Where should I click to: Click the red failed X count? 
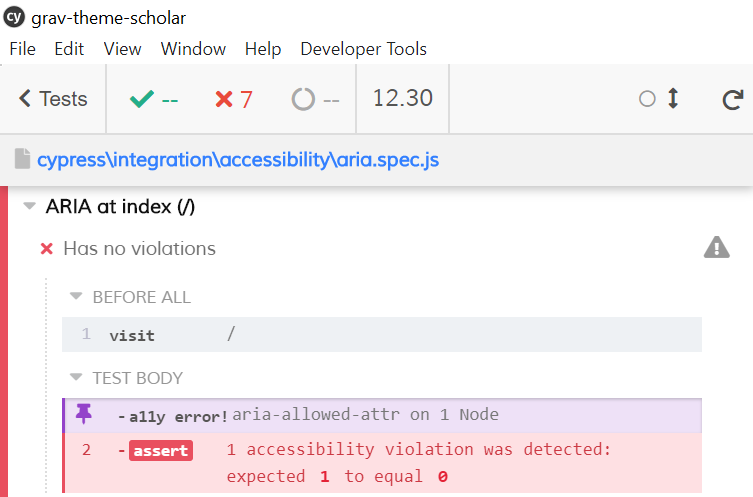click(x=234, y=99)
